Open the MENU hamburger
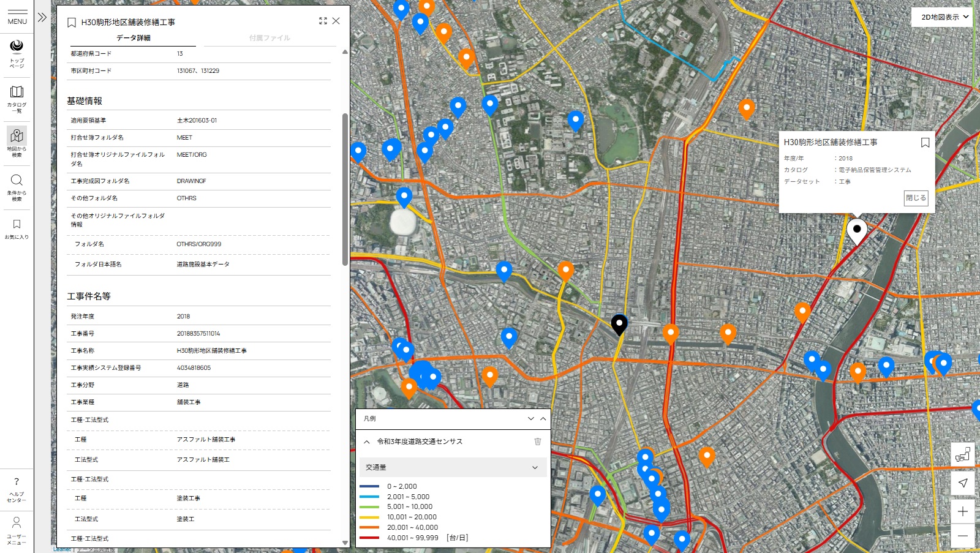Viewport: 980px width, 553px height. tap(17, 17)
